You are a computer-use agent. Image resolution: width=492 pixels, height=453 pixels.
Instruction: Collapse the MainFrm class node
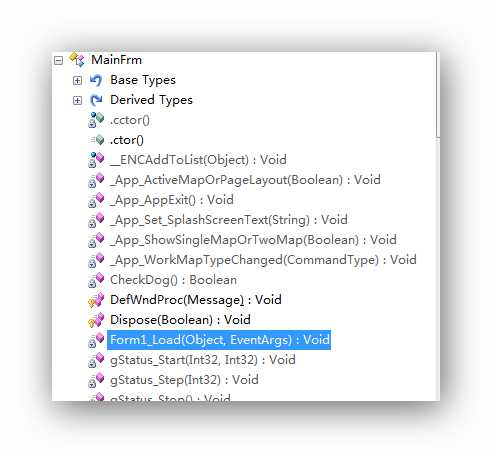tap(58, 61)
